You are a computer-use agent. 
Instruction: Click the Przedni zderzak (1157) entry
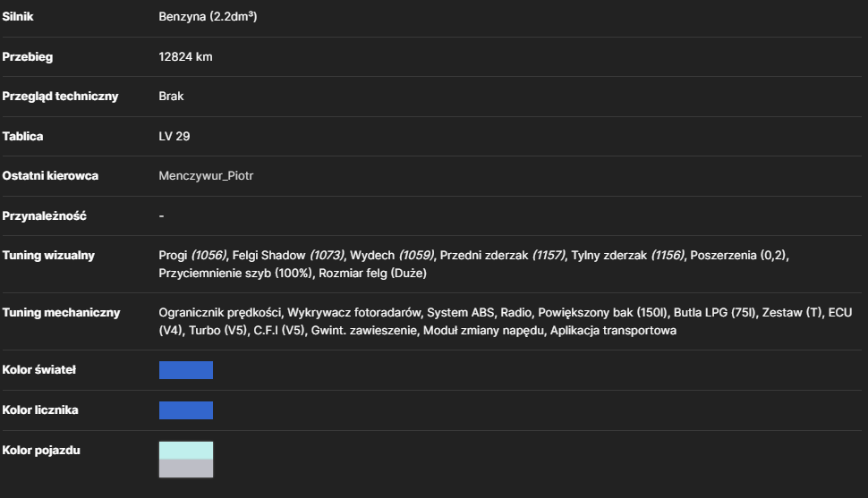point(503,256)
